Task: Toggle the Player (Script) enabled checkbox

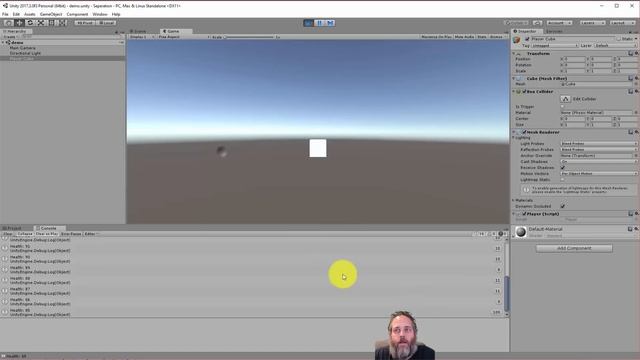Action: click(524, 213)
